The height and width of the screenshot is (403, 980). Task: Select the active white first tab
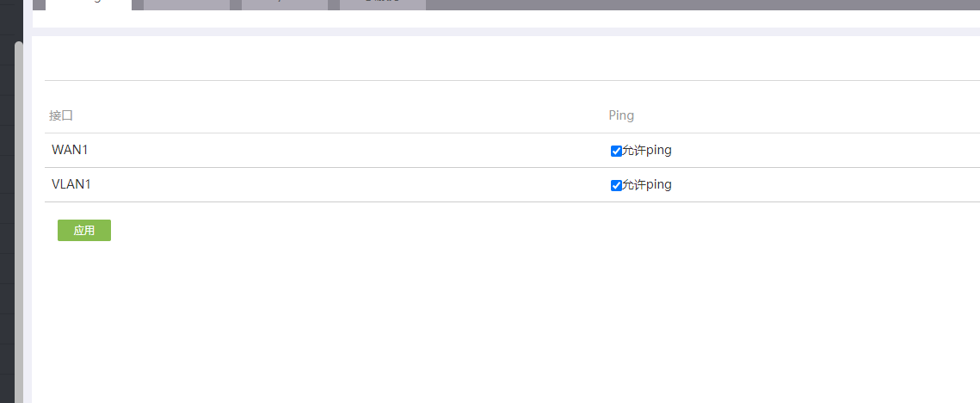89,4
